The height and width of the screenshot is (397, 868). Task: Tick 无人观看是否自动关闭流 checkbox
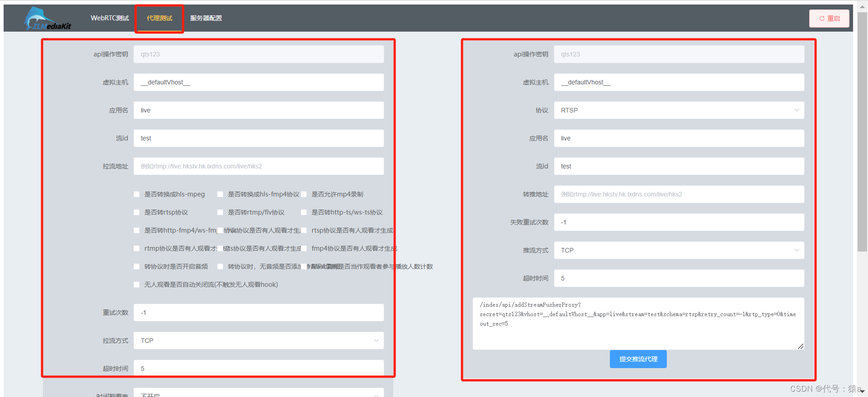pos(137,285)
